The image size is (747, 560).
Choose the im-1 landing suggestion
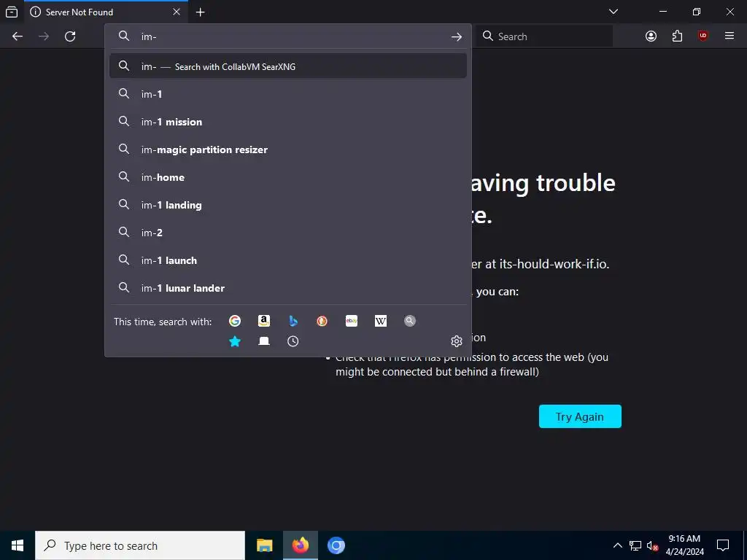(287, 205)
